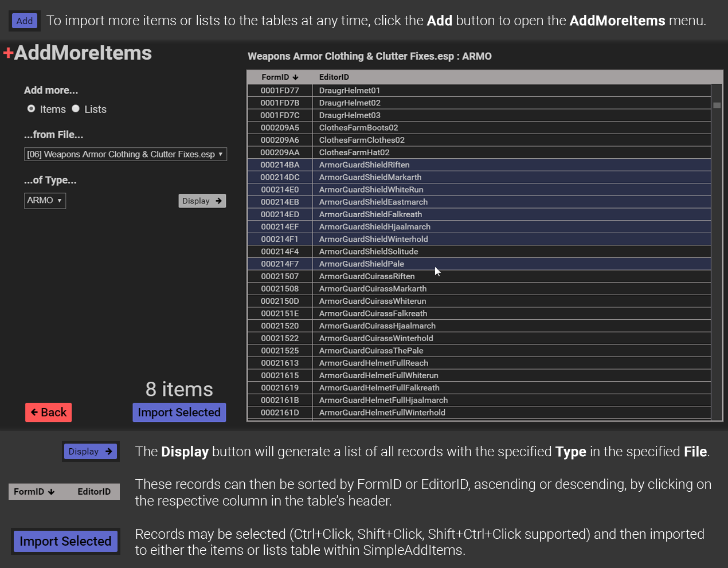Click the example Import Selected button at bottom

point(65,542)
